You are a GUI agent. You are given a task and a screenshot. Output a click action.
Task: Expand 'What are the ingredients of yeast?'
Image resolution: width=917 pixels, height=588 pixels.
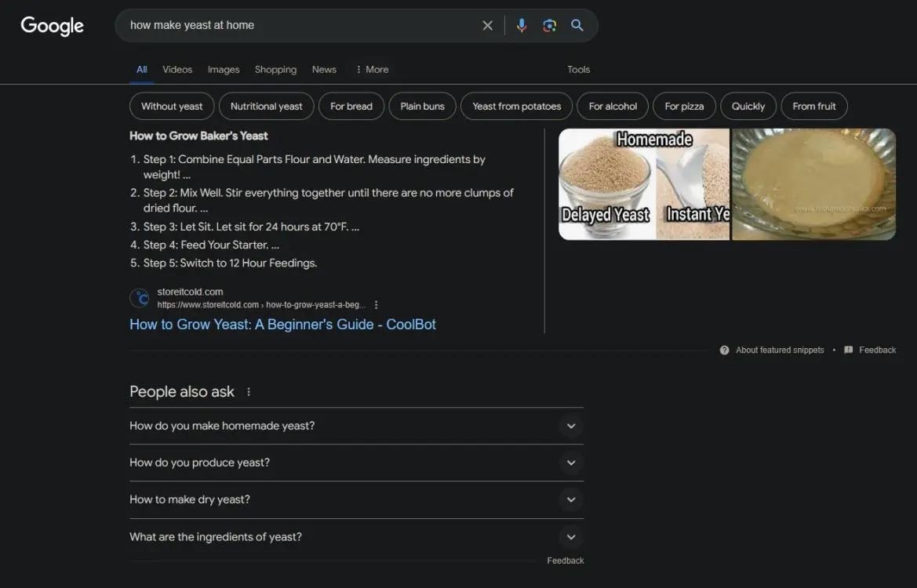pos(571,536)
